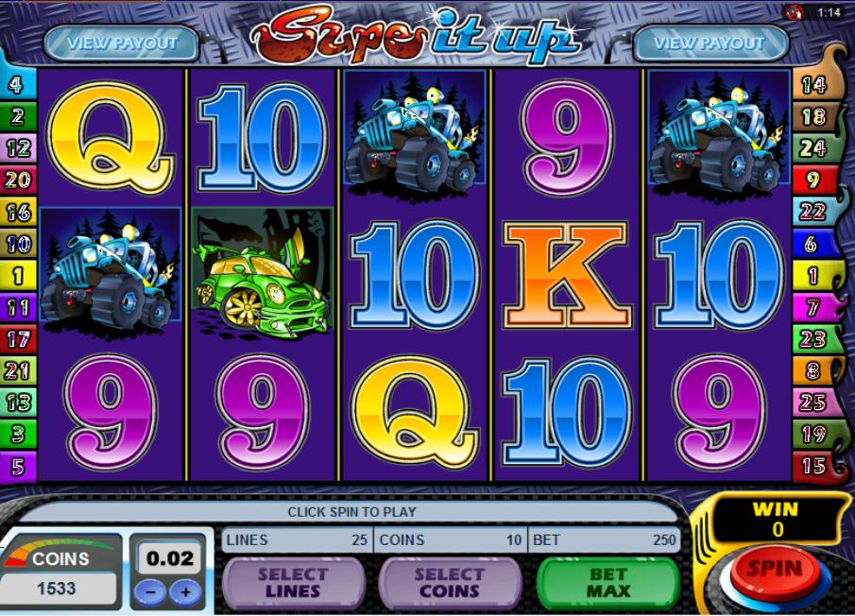The height and width of the screenshot is (616, 855).
Task: Select payline 4 marker on left
Action: [x=17, y=84]
